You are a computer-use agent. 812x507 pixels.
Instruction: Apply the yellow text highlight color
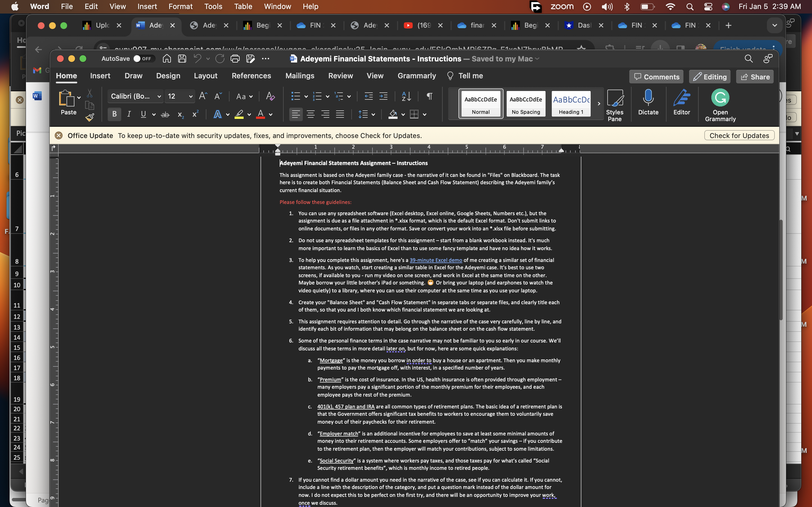tap(239, 114)
